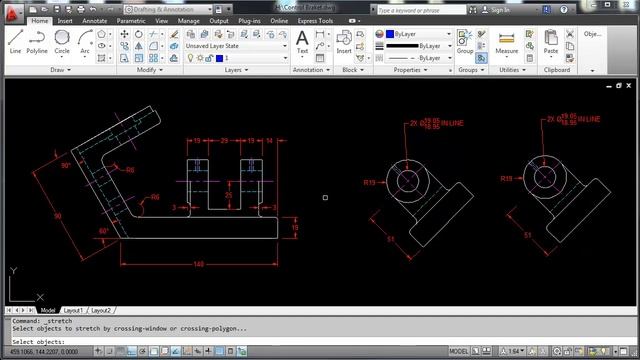Click the Insert block tool
The image size is (640, 360).
coord(344,41)
